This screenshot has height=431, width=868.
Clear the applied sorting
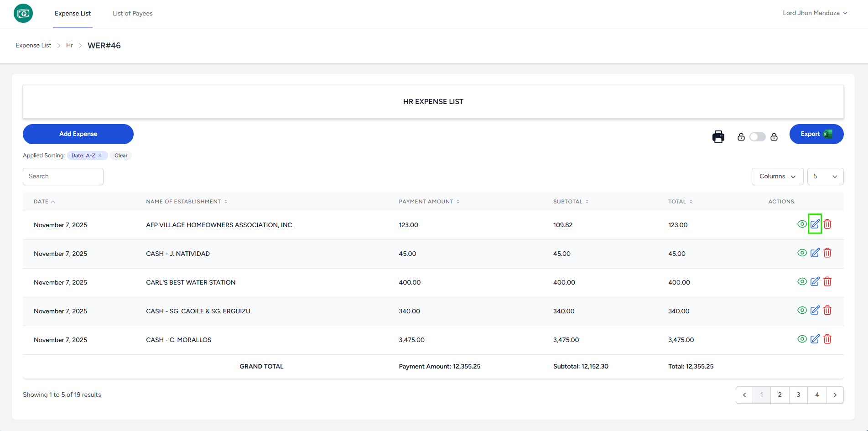[121, 156]
